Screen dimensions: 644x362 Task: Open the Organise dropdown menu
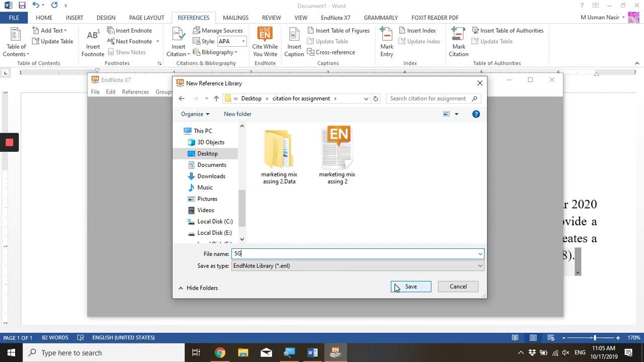(195, 114)
